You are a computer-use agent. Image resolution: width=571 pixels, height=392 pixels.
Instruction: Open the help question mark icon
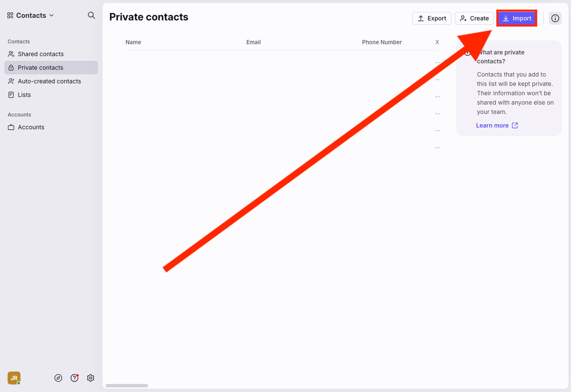coord(74,378)
